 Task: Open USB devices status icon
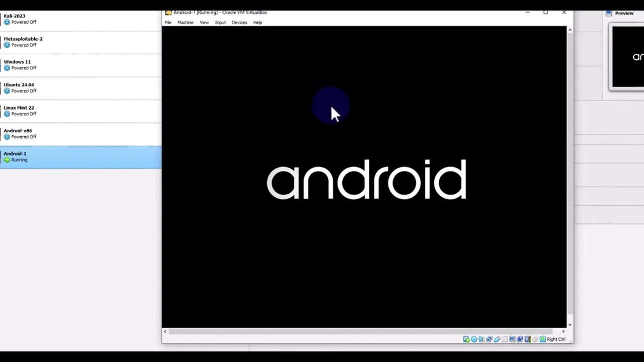pyautogui.click(x=497, y=339)
